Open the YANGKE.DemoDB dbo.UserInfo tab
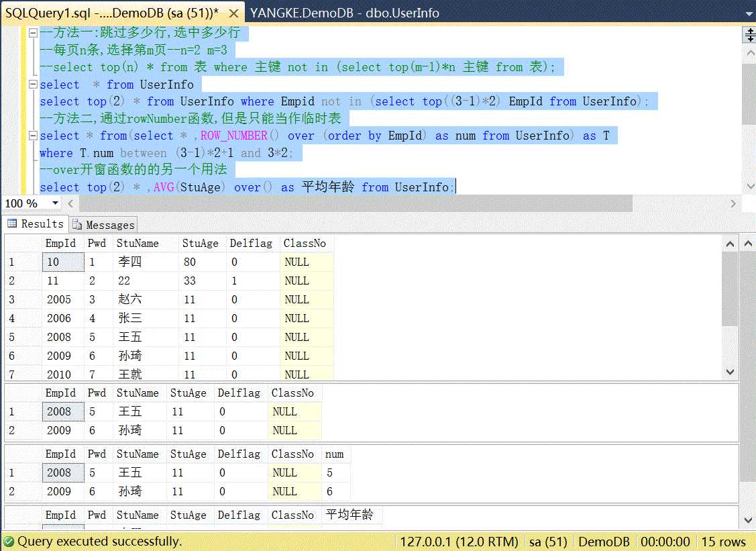Image resolution: width=756 pixels, height=551 pixels. (x=344, y=13)
